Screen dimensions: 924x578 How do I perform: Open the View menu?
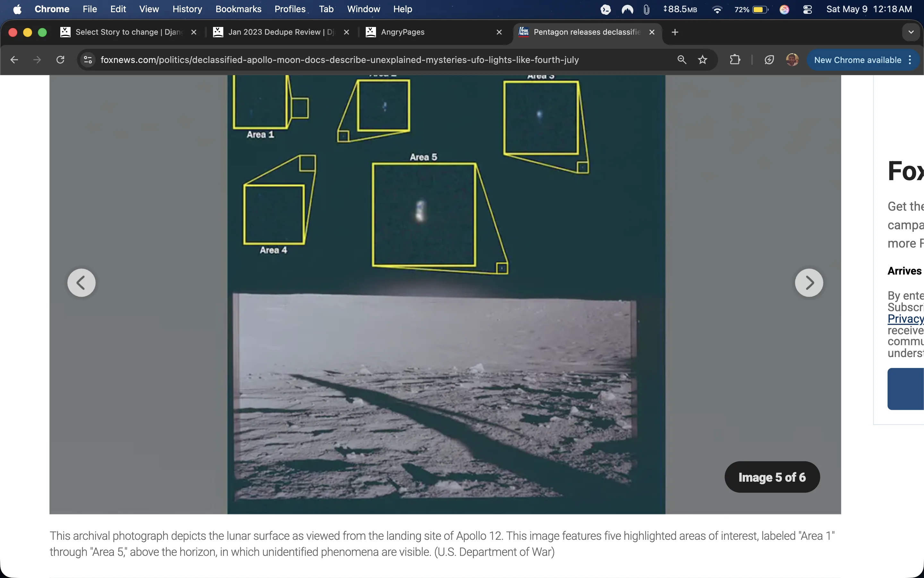point(149,9)
